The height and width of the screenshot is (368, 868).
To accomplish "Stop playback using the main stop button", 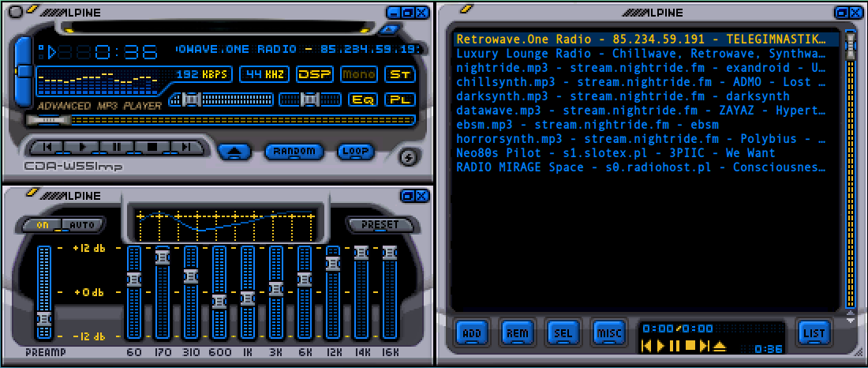I will click(152, 148).
